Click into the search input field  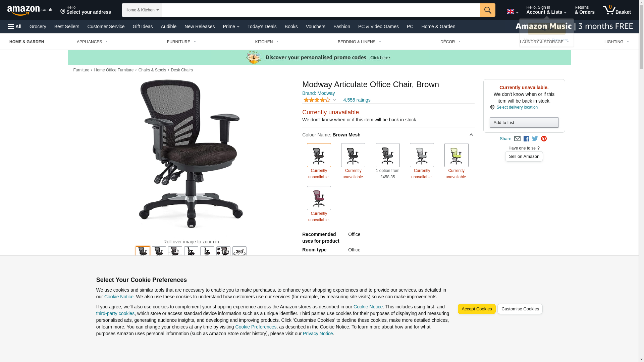[x=321, y=10]
